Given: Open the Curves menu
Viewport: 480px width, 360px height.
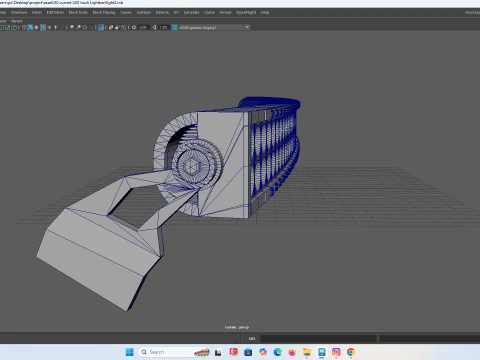Looking at the screenshot, I should point(126,12).
